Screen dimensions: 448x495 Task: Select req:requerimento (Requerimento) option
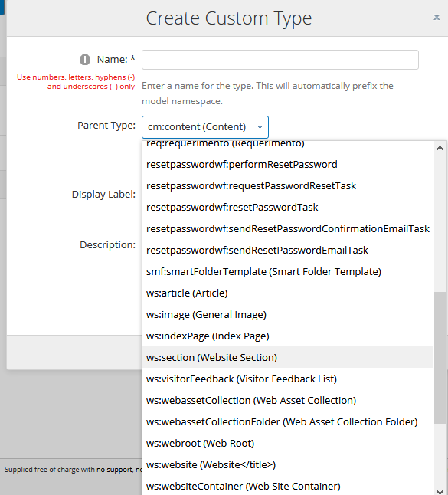pyautogui.click(x=287, y=144)
